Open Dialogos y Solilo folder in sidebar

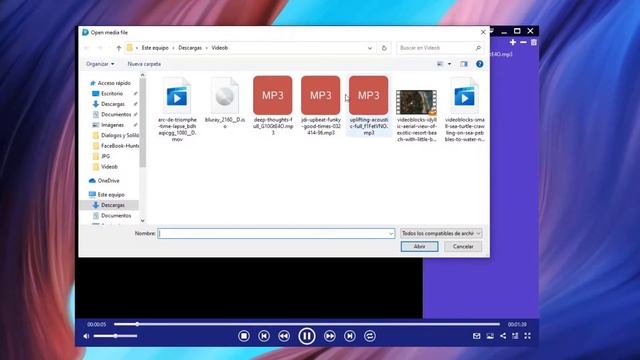120,135
